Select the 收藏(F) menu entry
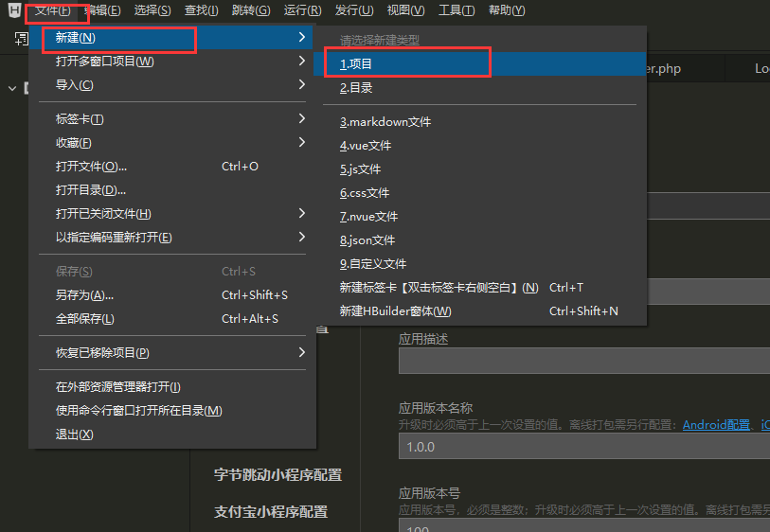The width and height of the screenshot is (770, 532). (x=170, y=143)
